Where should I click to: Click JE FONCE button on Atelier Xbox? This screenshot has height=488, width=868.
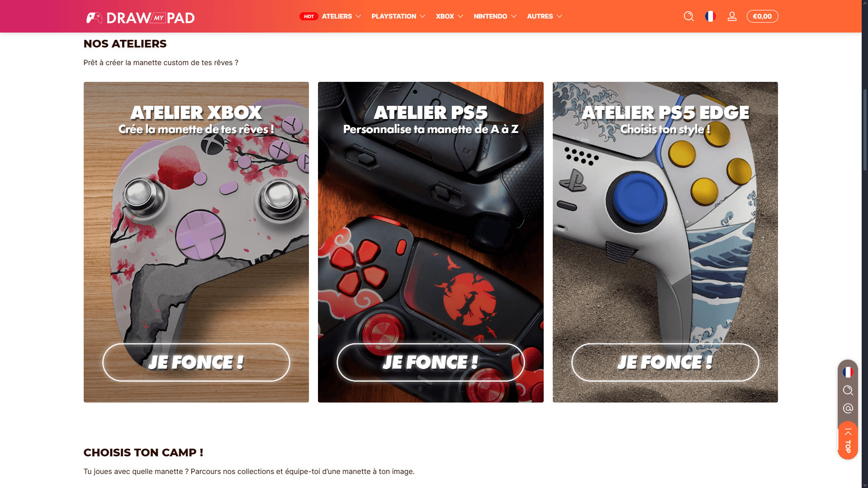(196, 362)
